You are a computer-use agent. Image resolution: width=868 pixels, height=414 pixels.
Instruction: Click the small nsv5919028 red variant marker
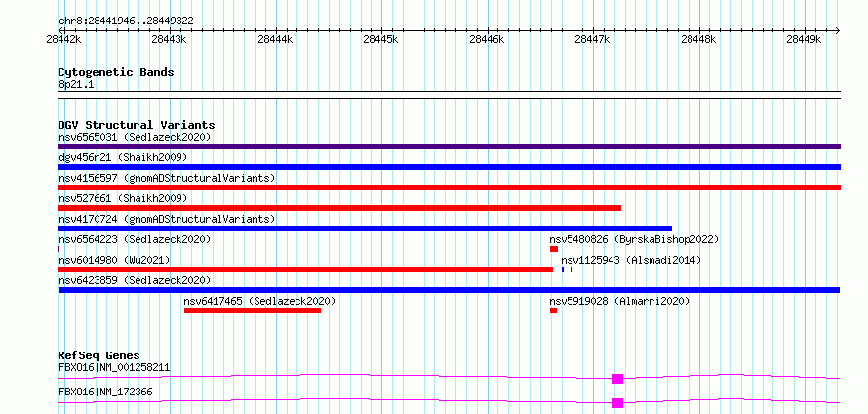pyautogui.click(x=553, y=310)
